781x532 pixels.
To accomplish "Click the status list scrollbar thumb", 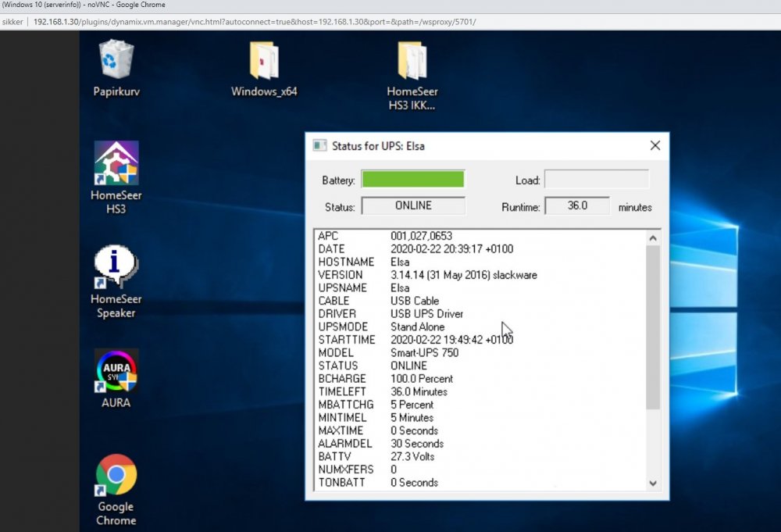I will click(x=653, y=327).
